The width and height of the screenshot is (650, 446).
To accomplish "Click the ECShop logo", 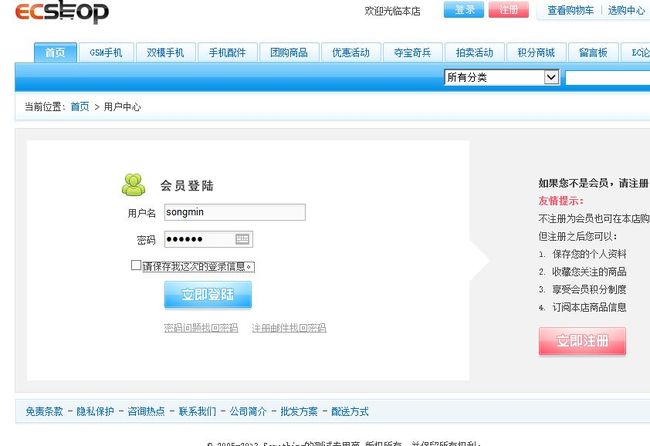I will (62, 11).
